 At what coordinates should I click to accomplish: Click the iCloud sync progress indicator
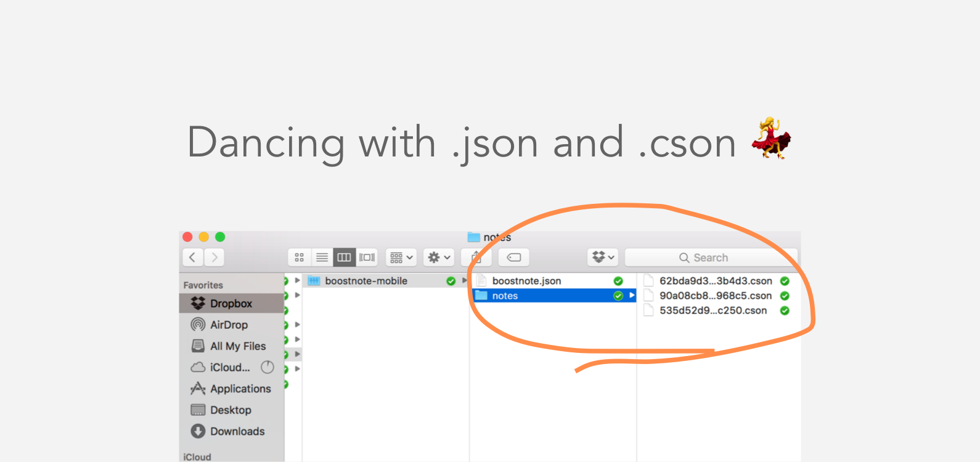(267, 367)
